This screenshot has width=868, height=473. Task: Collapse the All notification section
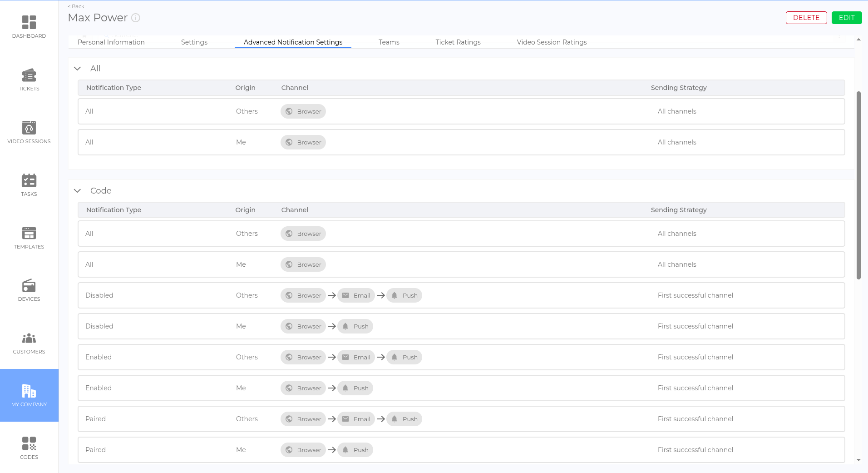[78, 69]
